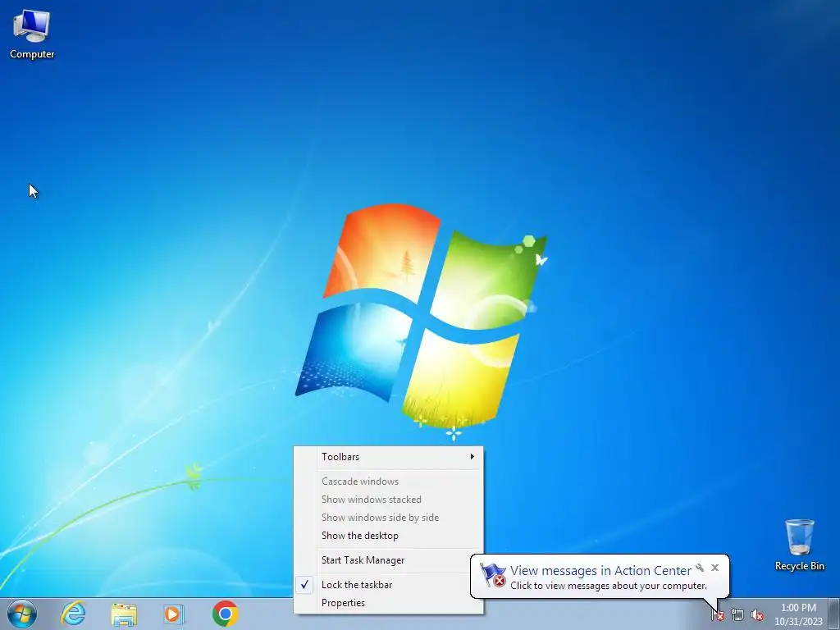Open the Start menu orb
This screenshot has height=630, width=840.
(x=22, y=614)
